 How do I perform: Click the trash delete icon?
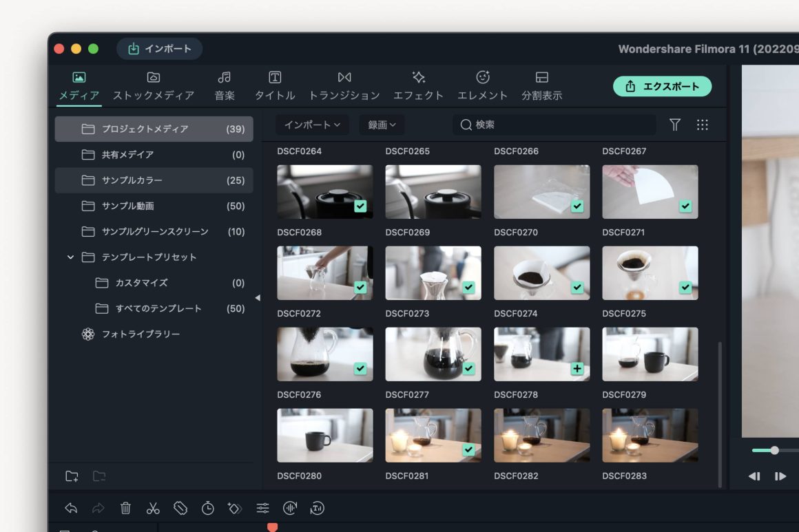(125, 509)
